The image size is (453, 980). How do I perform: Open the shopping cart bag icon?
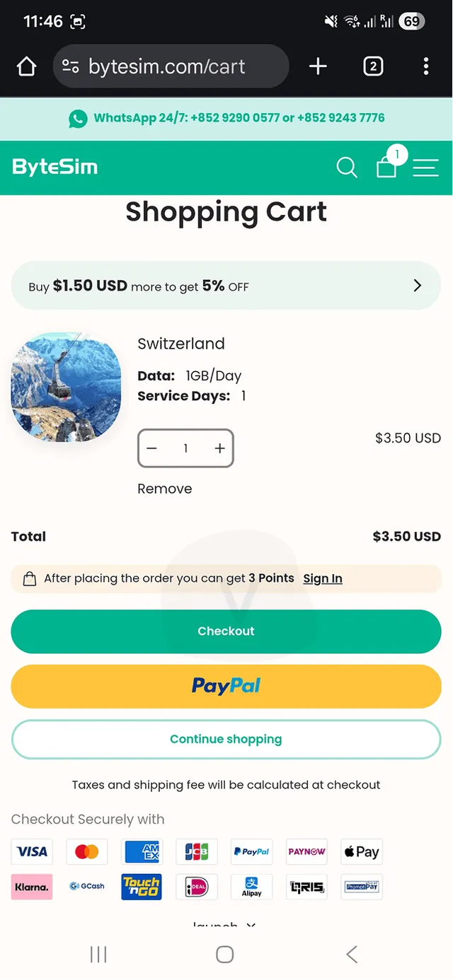386,168
